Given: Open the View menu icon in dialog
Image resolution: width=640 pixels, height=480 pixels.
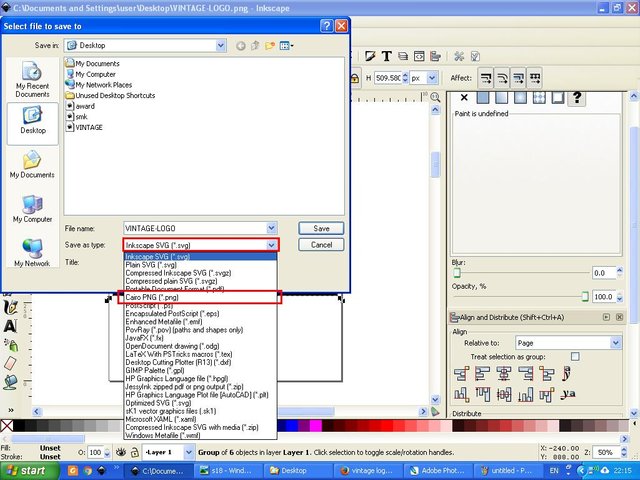Looking at the screenshot, I should [287, 46].
